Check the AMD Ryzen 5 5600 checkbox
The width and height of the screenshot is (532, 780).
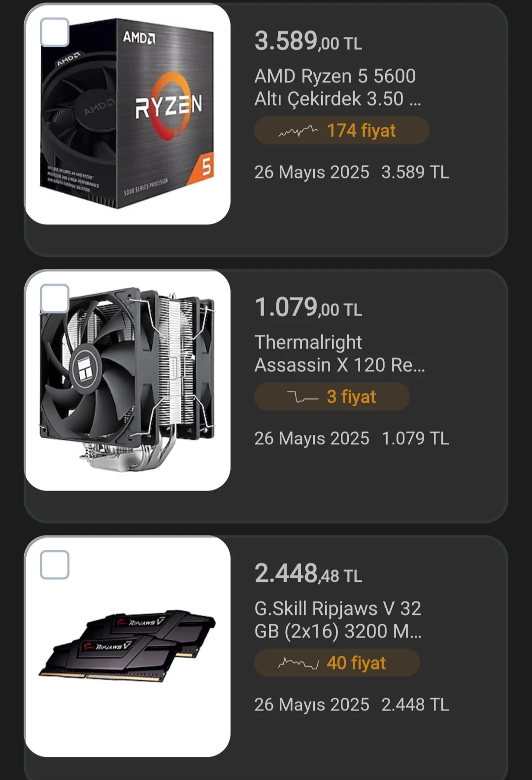[x=54, y=32]
